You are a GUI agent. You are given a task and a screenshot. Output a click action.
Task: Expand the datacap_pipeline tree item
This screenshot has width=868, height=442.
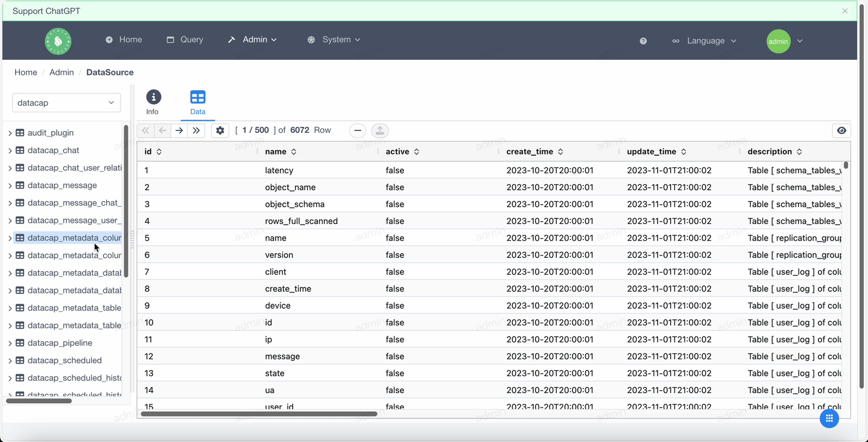click(10, 342)
